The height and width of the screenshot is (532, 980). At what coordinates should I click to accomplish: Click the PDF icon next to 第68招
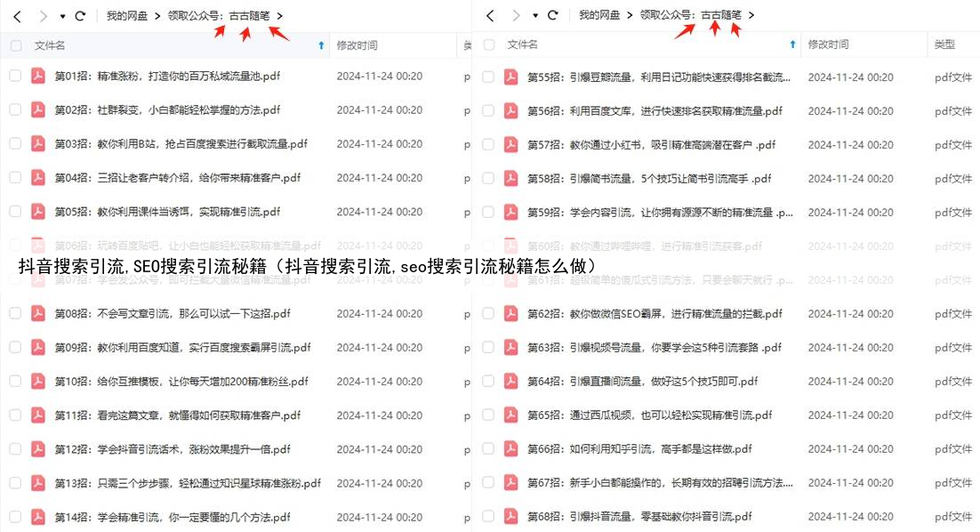point(510,516)
